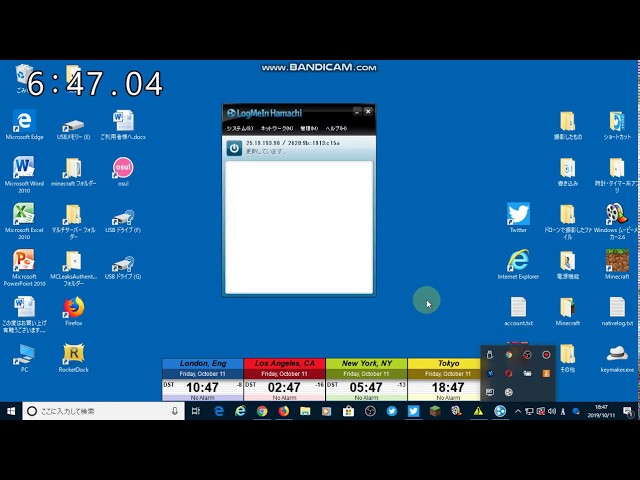Click the Safely Remove Hardware tray icon
The image size is (640, 480).
pos(490,355)
